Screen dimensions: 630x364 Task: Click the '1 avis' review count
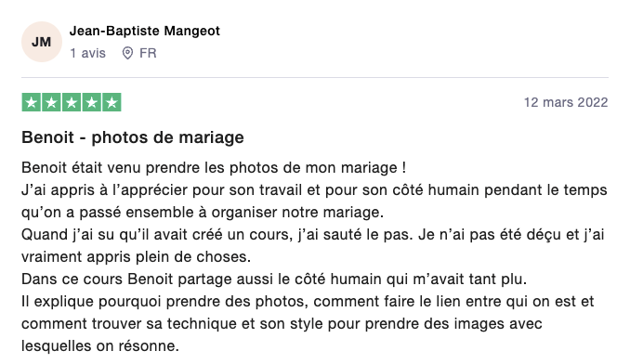87,53
